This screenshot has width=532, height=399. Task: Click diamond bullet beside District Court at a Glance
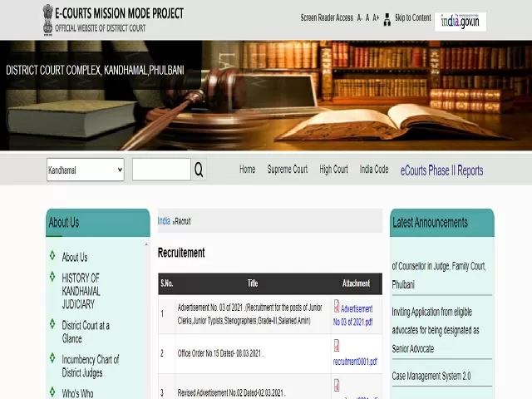52,323
